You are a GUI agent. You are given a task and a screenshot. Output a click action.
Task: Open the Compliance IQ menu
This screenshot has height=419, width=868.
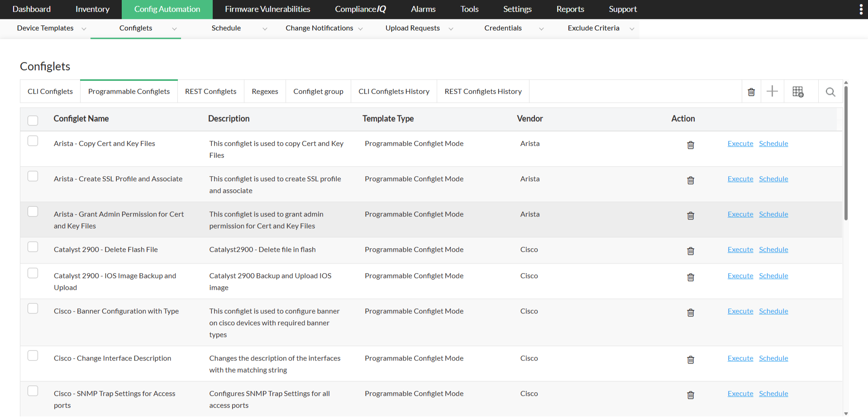click(360, 9)
